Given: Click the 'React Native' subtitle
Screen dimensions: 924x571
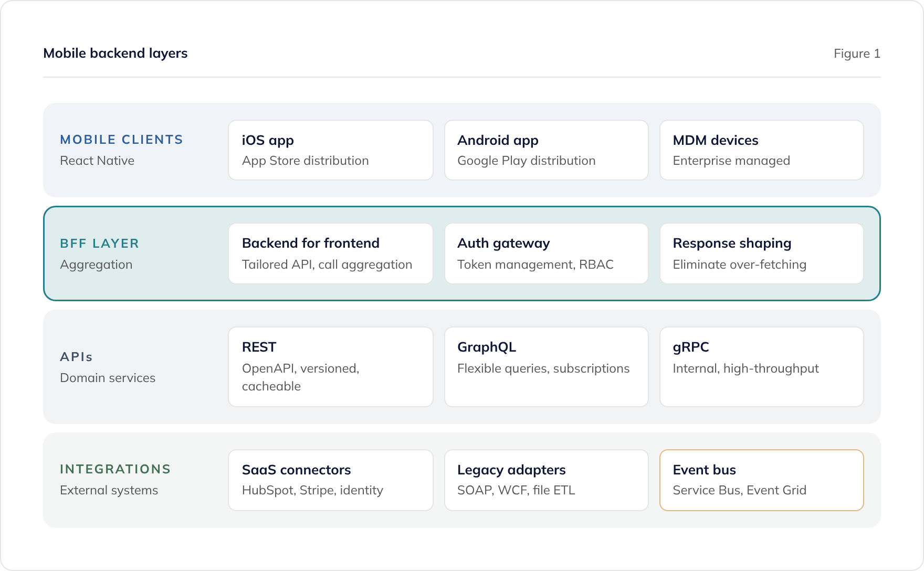Looking at the screenshot, I should point(97,161).
